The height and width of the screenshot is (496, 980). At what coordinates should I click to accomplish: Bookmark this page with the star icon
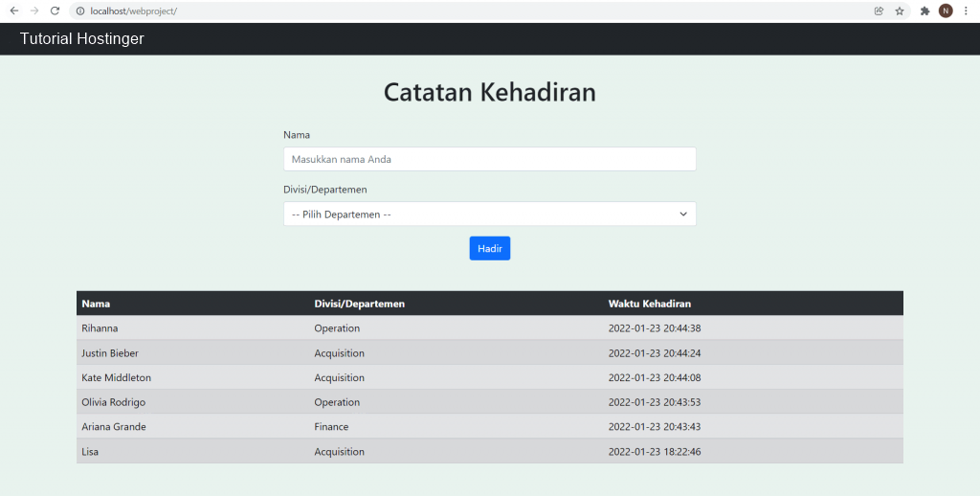900,11
